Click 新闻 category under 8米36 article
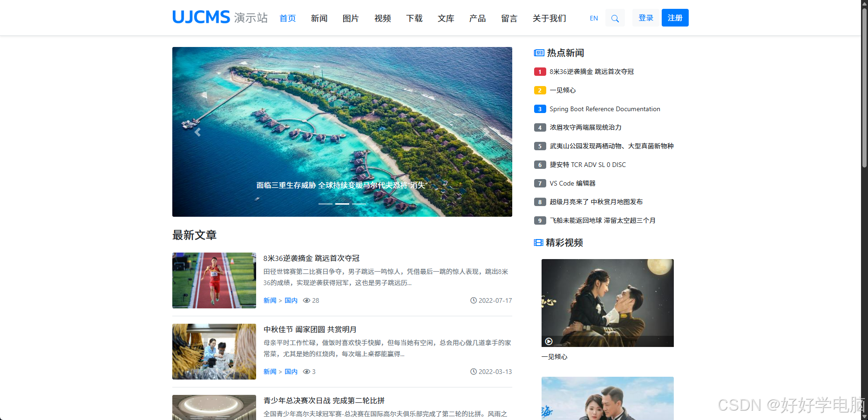Viewport: 868px width, 420px height. point(270,300)
